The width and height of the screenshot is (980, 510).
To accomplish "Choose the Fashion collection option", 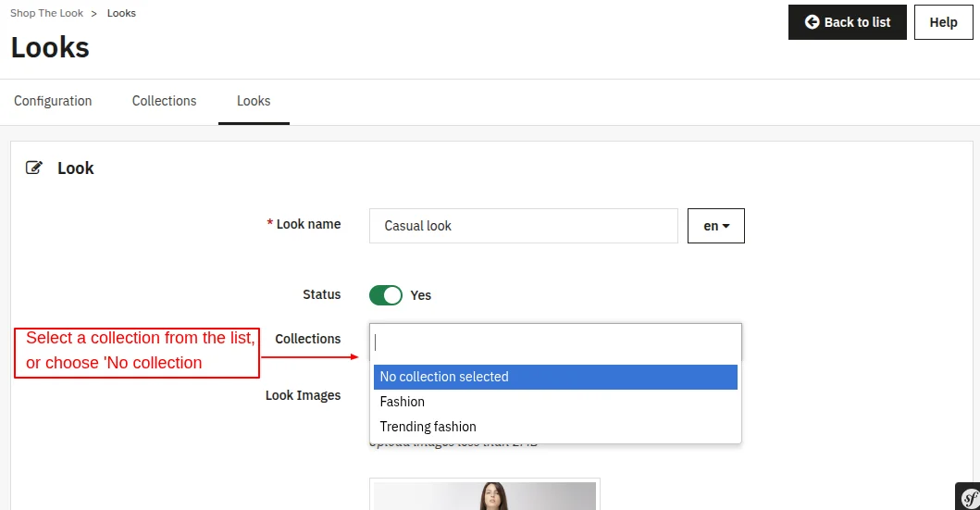I will coord(555,402).
